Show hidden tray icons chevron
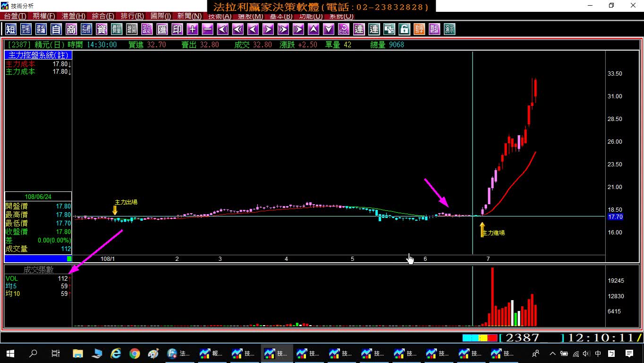Image resolution: width=644 pixels, height=363 pixels. pyautogui.click(x=552, y=353)
